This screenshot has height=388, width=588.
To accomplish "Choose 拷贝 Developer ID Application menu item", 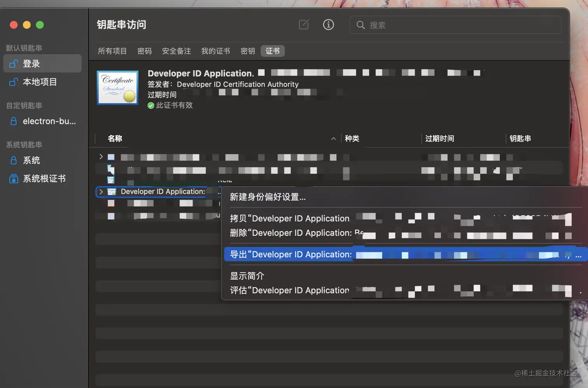I will [x=404, y=218].
